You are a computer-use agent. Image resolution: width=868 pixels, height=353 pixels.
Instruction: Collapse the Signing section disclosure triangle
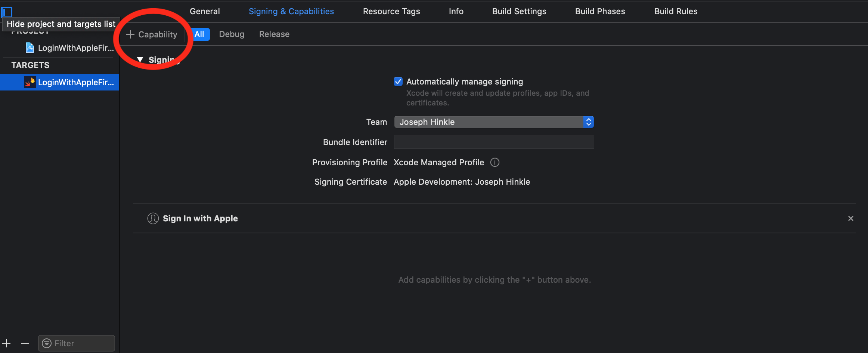pos(140,60)
